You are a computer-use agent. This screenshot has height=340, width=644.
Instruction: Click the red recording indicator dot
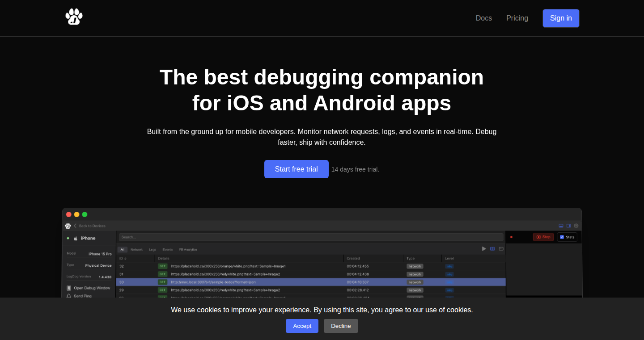point(511,237)
